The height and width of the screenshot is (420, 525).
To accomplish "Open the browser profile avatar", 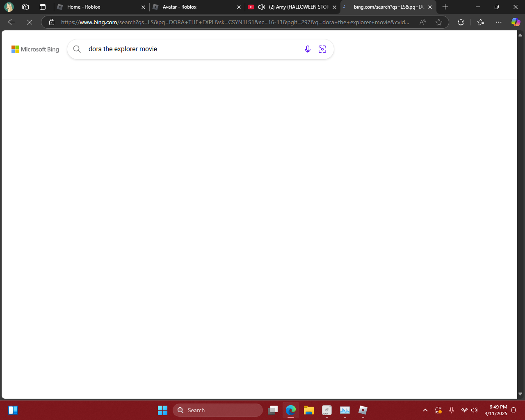I will [9, 7].
